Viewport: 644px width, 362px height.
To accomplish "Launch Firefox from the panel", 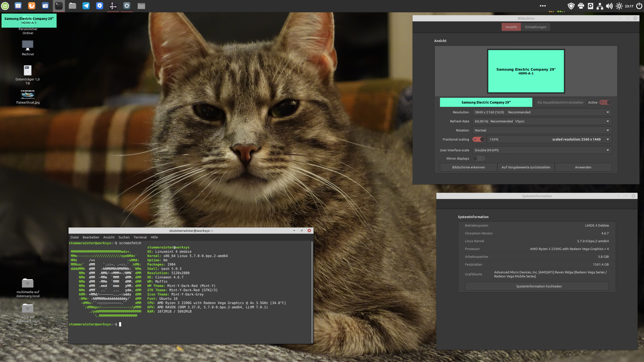I will 32,6.
